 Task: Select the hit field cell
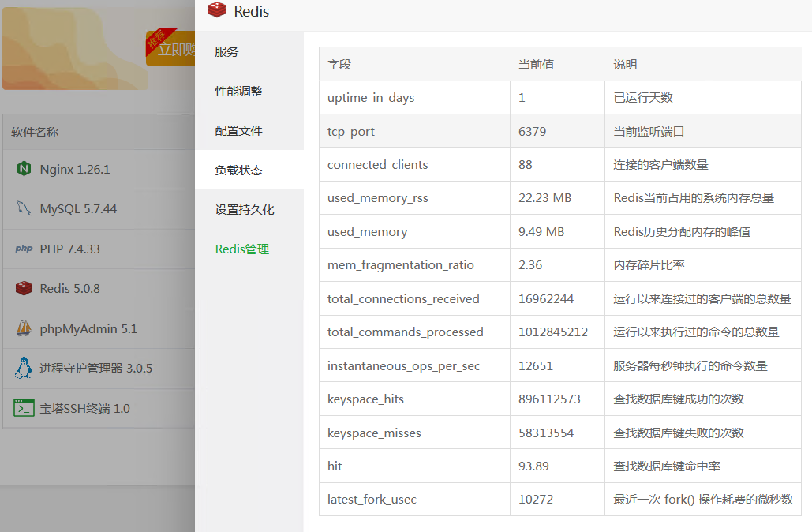(x=415, y=466)
